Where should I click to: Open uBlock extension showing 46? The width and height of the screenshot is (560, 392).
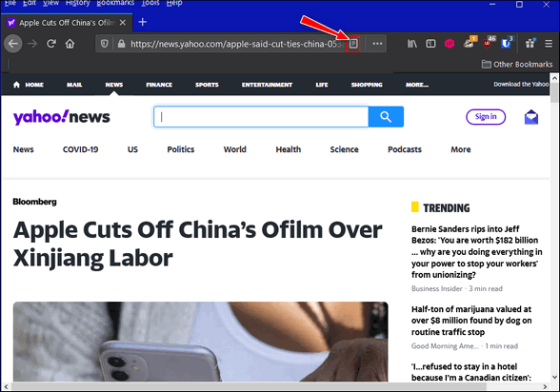(x=489, y=43)
